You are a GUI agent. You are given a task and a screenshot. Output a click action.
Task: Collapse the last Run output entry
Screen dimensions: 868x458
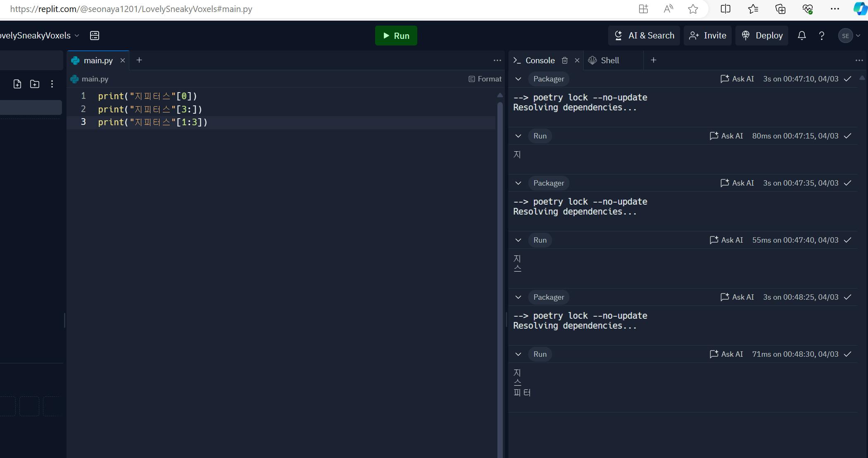point(518,354)
